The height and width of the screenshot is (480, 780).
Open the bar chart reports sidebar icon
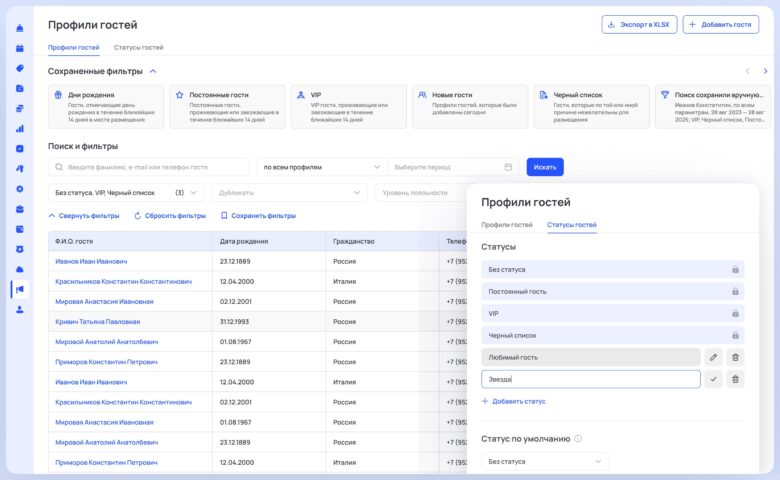pyautogui.click(x=19, y=128)
